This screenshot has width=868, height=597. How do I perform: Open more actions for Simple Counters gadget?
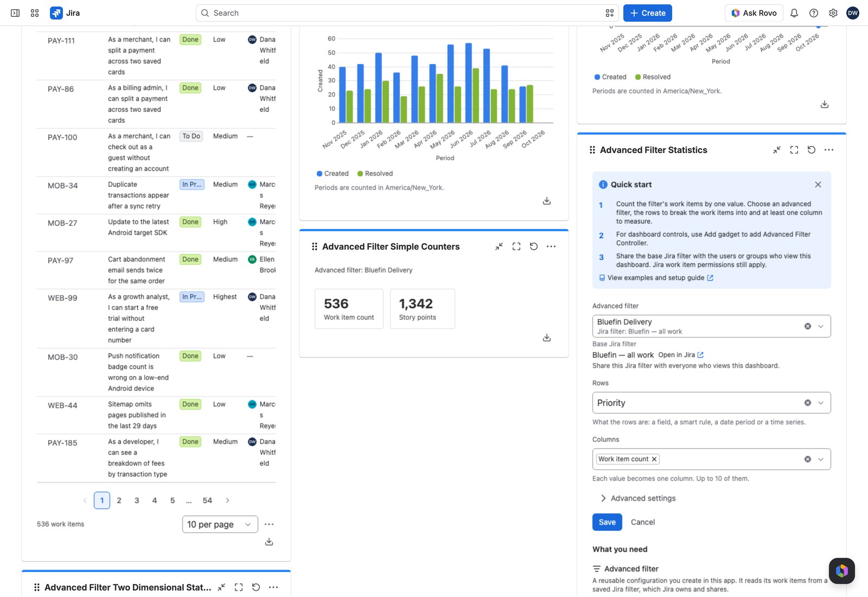(x=551, y=246)
